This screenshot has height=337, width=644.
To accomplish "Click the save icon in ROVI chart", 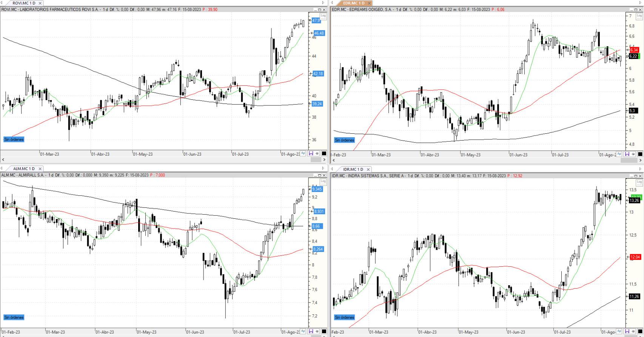I will click(311, 153).
